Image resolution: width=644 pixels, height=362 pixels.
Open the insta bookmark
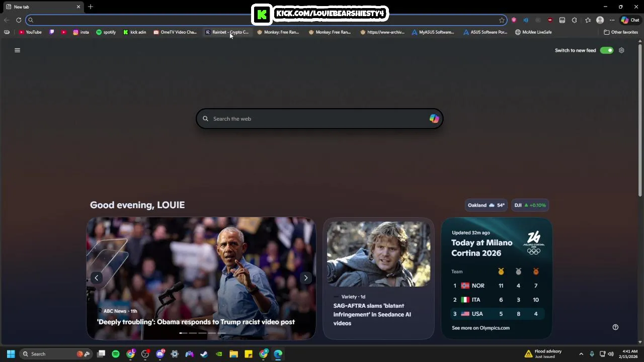pos(81,32)
